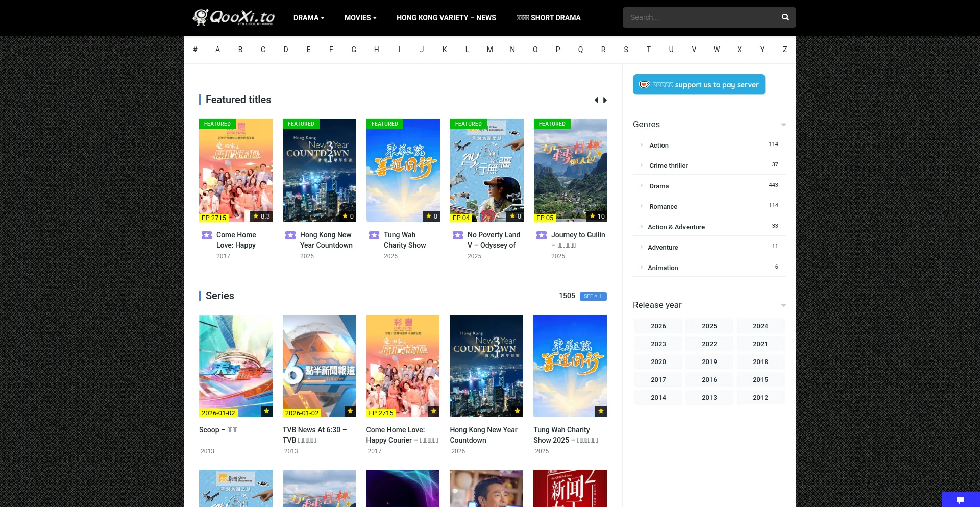This screenshot has width=980, height=507.
Task: Click the See All series button
Action: point(593,296)
